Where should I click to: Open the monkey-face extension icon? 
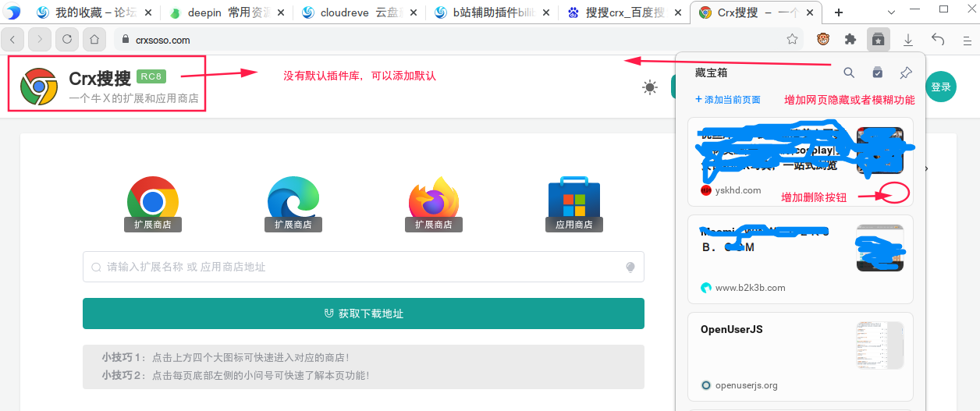coord(823,40)
